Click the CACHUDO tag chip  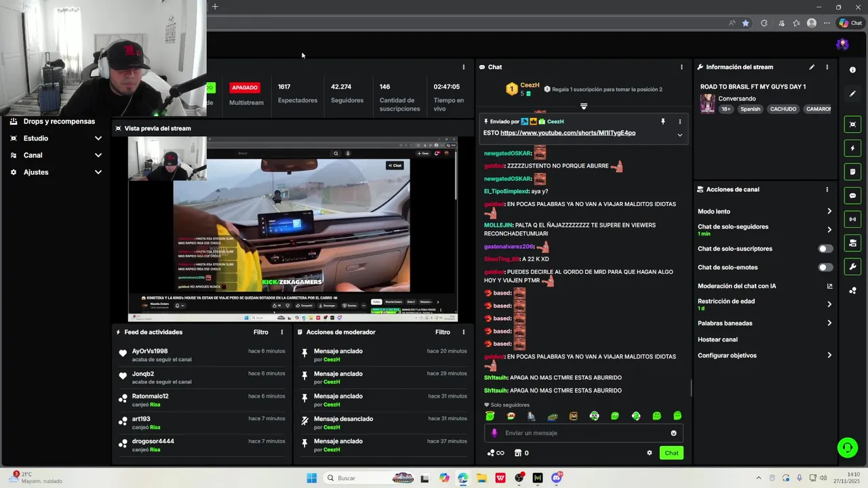[783, 109]
